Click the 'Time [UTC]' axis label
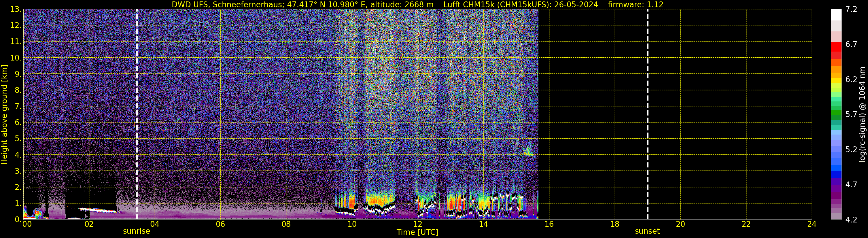868x238 pixels. pyautogui.click(x=417, y=232)
